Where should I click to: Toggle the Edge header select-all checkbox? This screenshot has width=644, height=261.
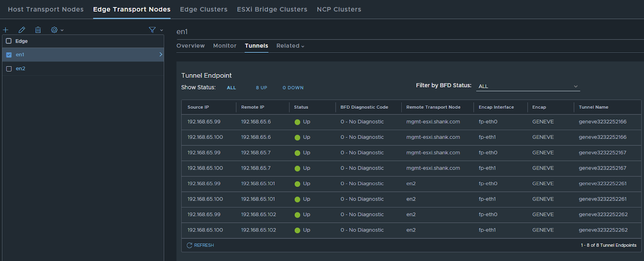pyautogui.click(x=8, y=41)
